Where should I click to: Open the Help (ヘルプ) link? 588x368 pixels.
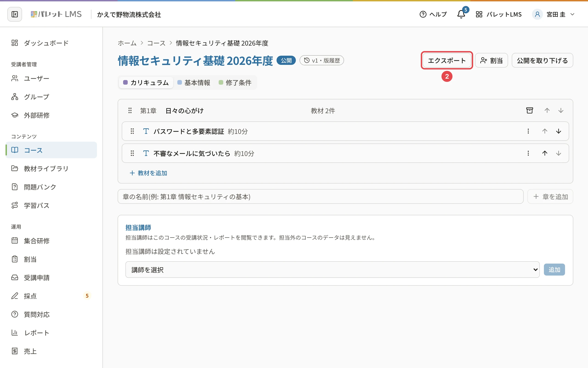pos(433,14)
